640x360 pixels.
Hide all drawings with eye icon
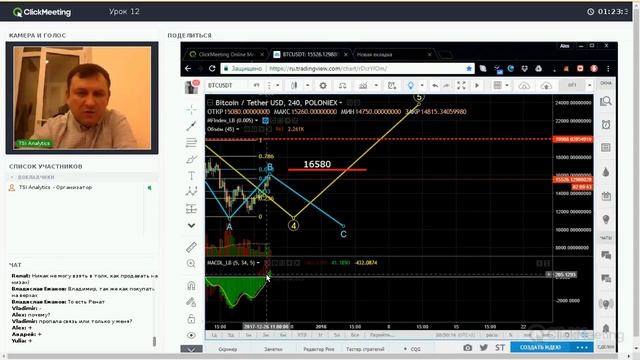click(191, 336)
